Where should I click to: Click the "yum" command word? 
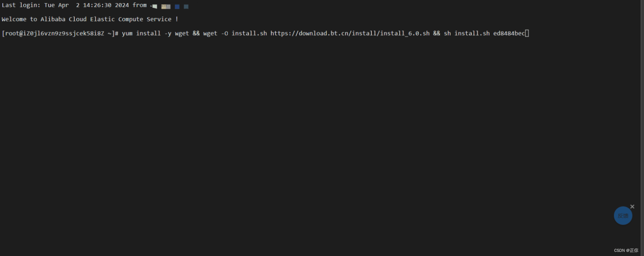click(127, 33)
